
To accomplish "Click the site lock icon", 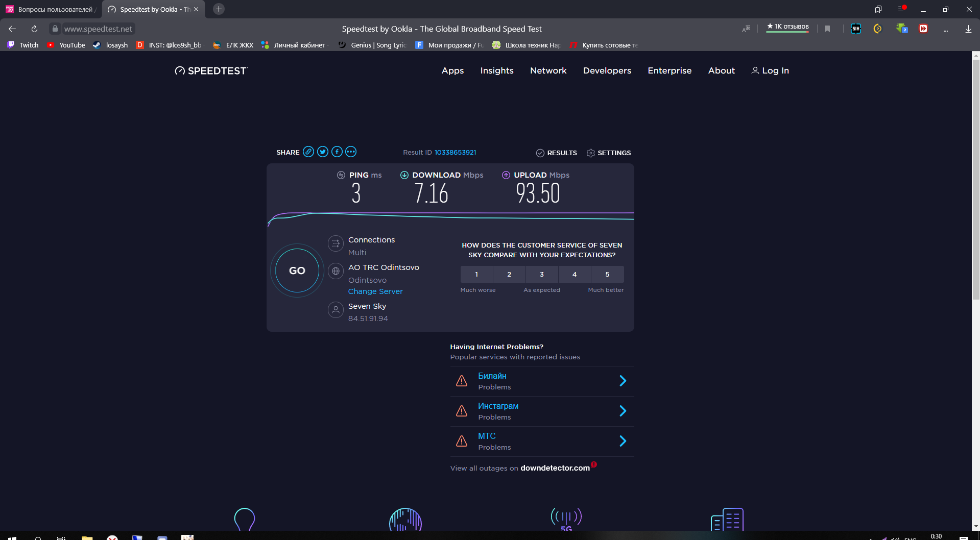I will [55, 29].
